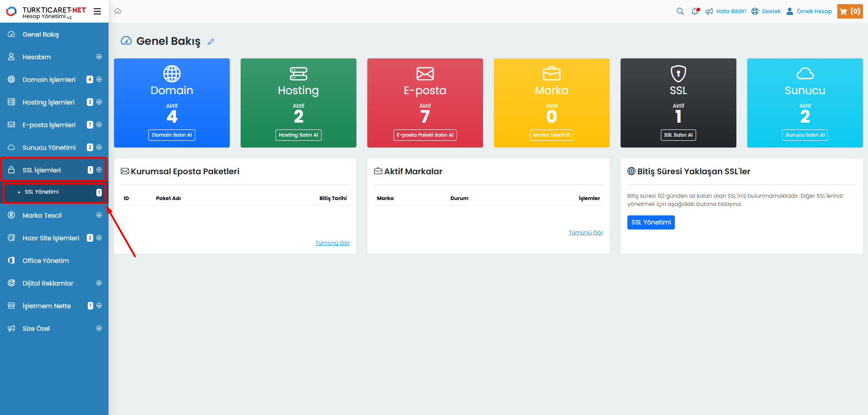
Task: Click the Marka briefcase icon card
Action: pos(552,73)
